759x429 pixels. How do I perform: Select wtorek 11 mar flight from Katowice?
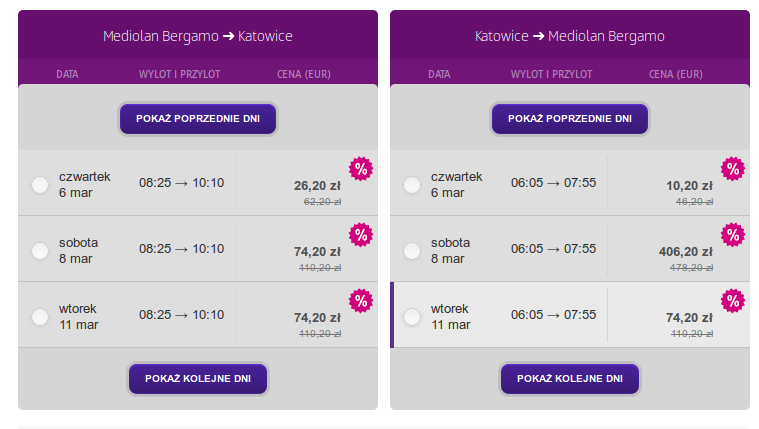(412, 317)
